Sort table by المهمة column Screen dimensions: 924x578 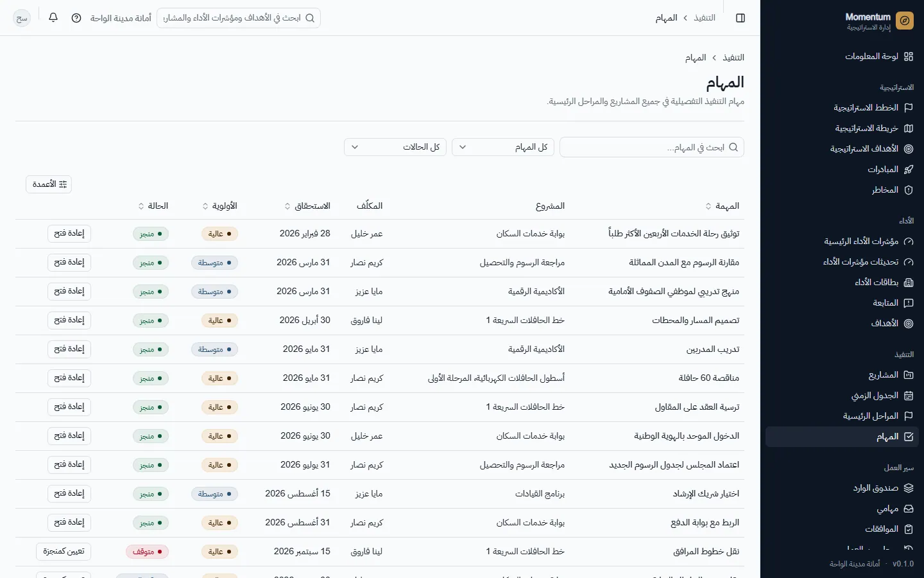coord(723,206)
